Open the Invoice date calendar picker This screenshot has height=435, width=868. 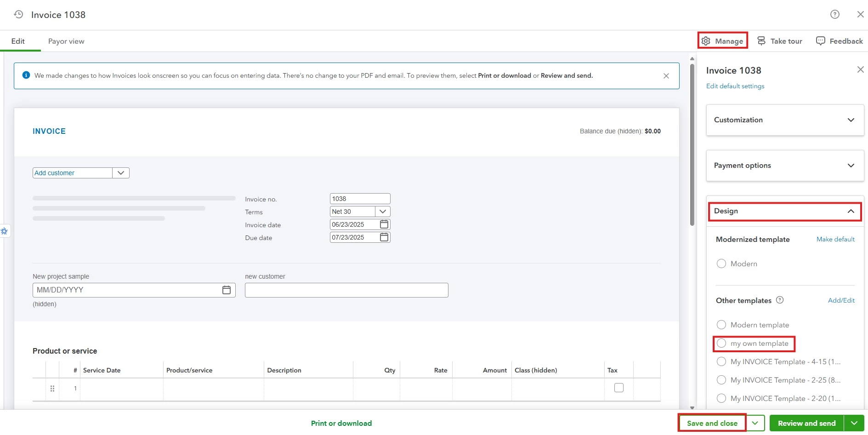(384, 224)
